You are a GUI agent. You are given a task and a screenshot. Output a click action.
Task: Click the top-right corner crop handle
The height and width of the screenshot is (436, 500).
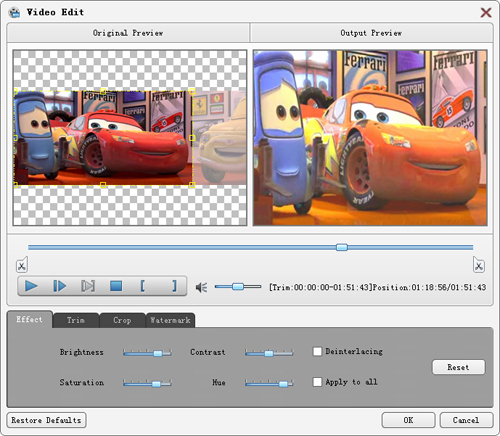click(x=192, y=91)
